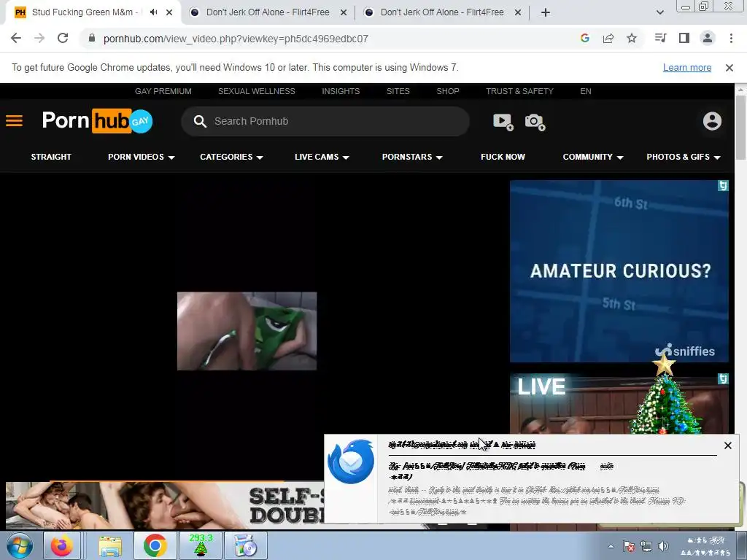Screen dimensions: 747x560
Task: Open Chrome media controls icon
Action: point(660,38)
